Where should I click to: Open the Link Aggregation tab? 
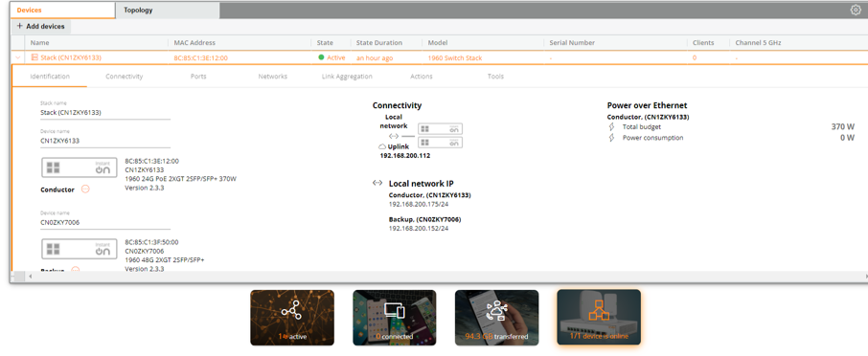347,77
